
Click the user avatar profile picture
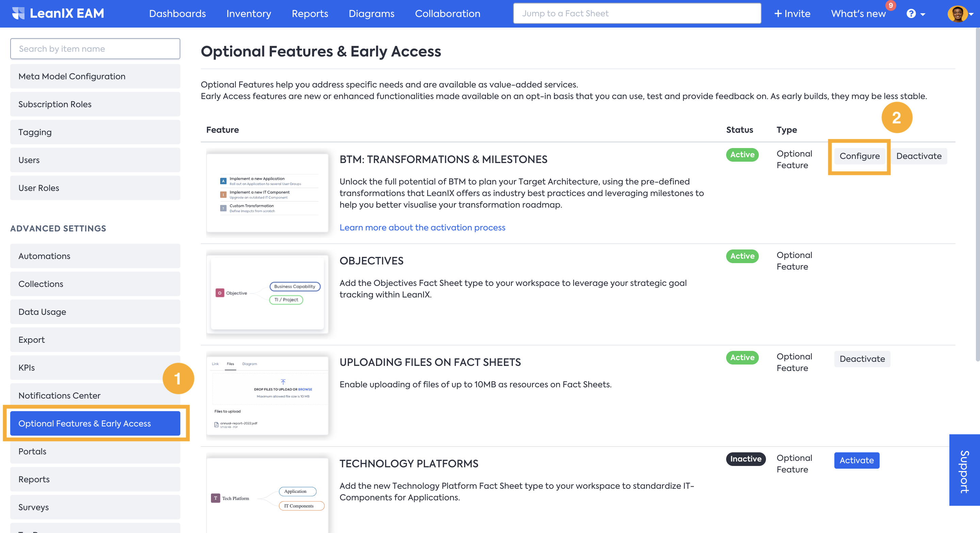tap(957, 14)
